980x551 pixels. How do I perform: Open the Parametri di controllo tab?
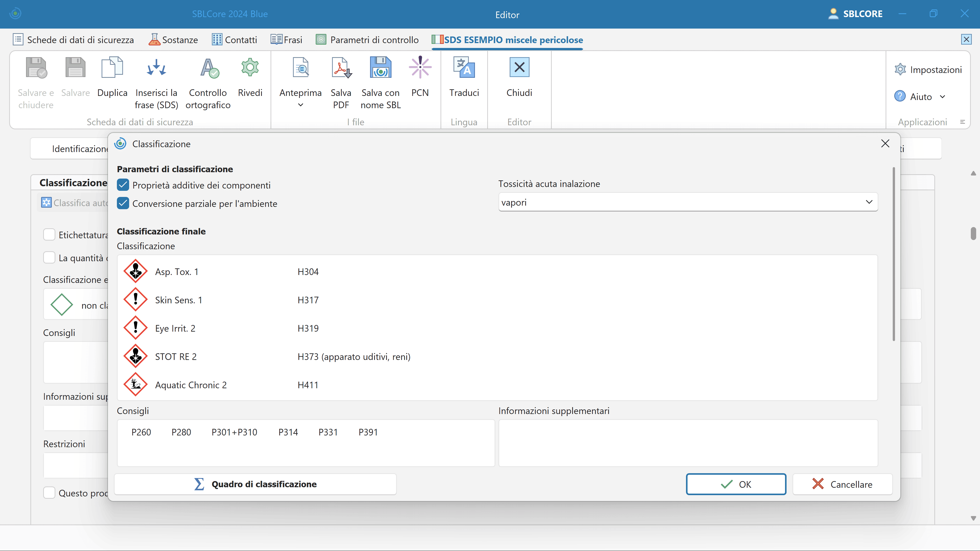tap(367, 40)
